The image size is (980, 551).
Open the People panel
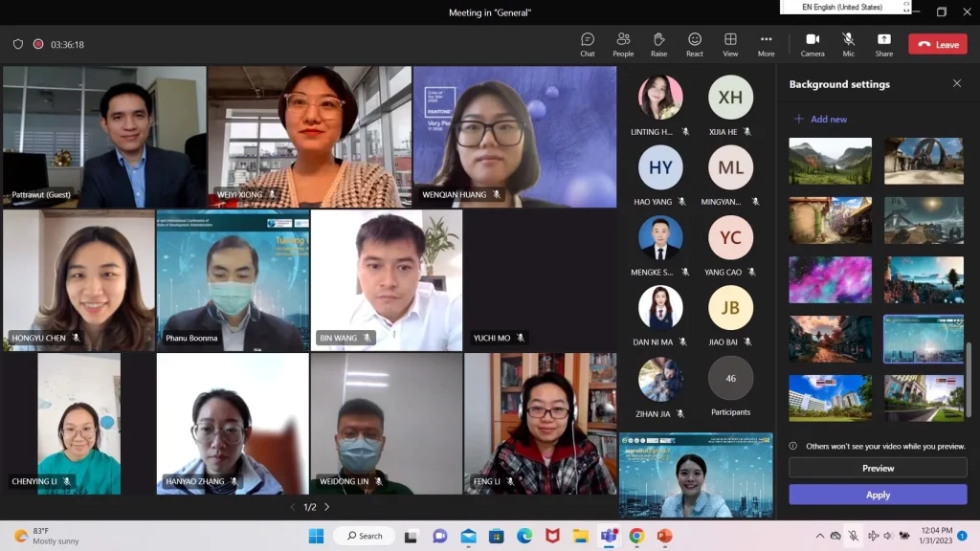coord(623,44)
